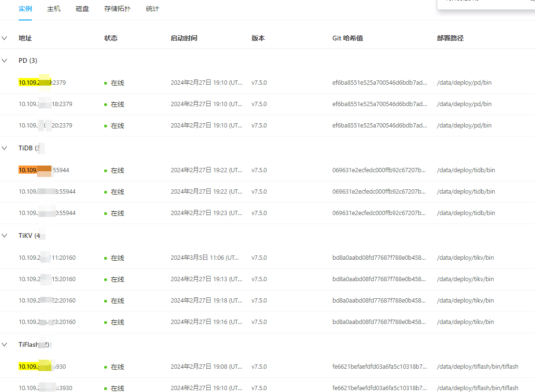The image size is (535, 392).
Task: Click the 地址 column header
Action: point(25,38)
